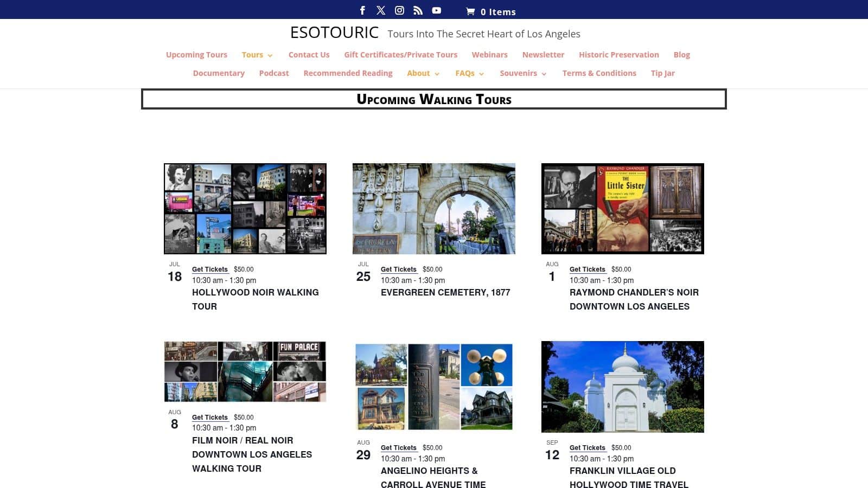Select the AUG 1 date label

click(552, 272)
